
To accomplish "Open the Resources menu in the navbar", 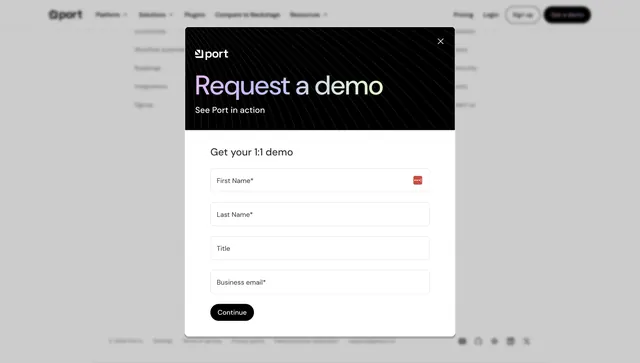I will pyautogui.click(x=309, y=15).
